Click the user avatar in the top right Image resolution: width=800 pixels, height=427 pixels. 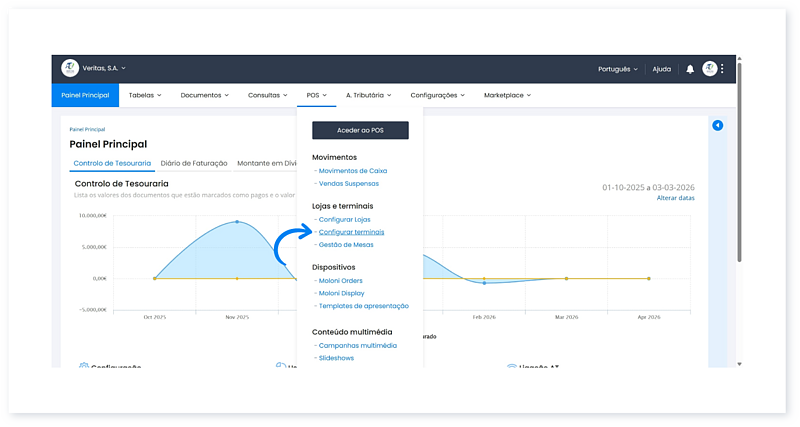point(709,69)
